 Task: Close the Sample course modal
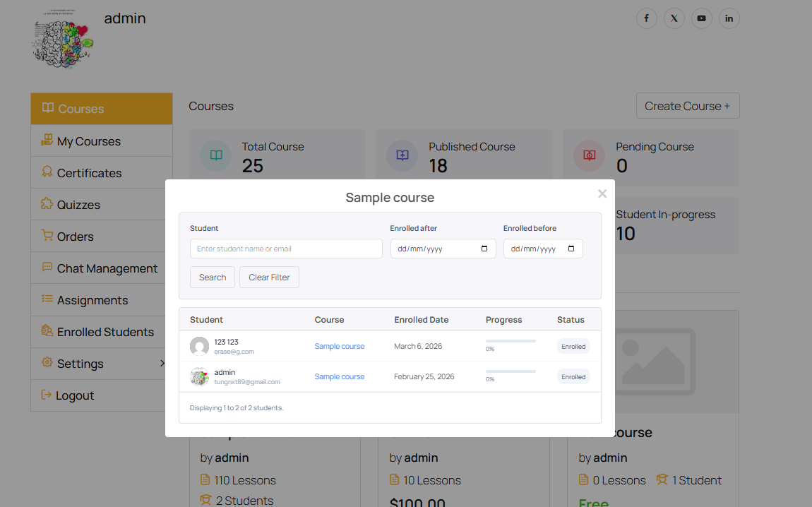(x=602, y=193)
